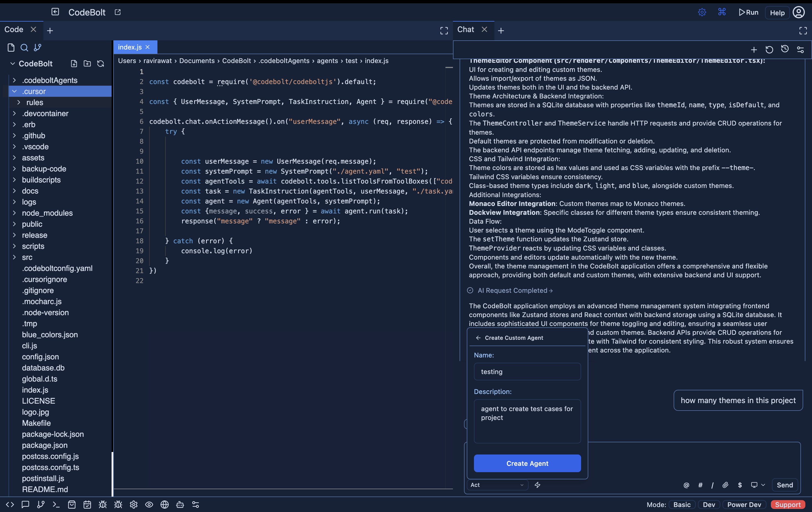Screen dimensions: 812x512
Task: Click the new file icon beside CodeBolt
Action: point(74,64)
